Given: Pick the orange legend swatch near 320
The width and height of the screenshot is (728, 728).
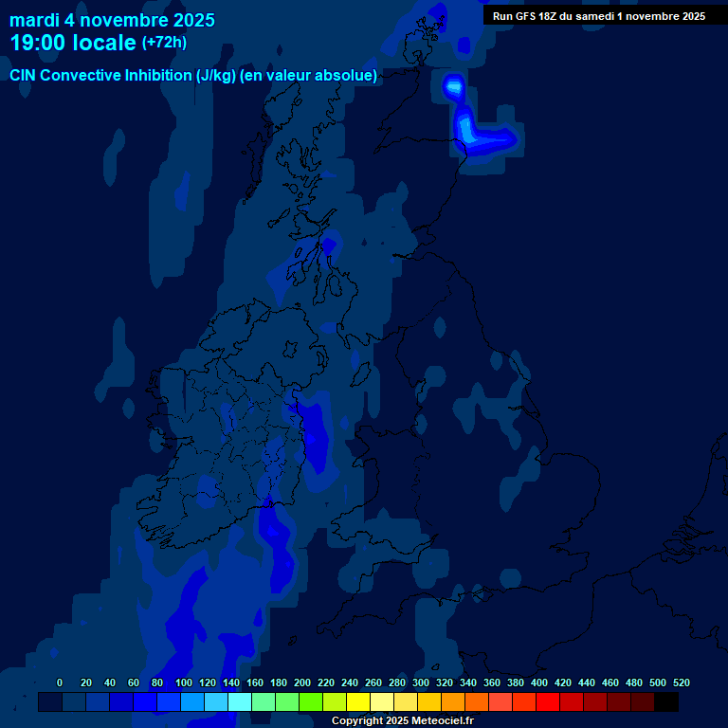Looking at the screenshot, I should (x=453, y=702).
